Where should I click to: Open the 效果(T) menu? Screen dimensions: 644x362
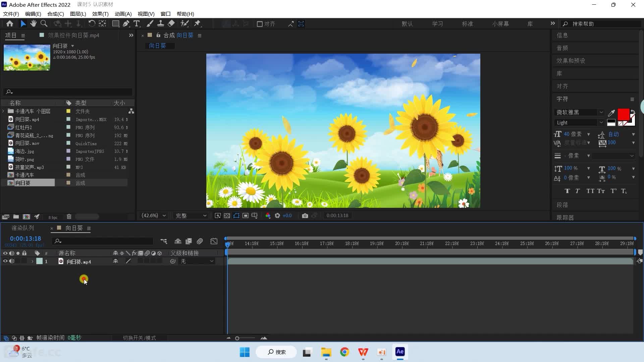(x=100, y=14)
